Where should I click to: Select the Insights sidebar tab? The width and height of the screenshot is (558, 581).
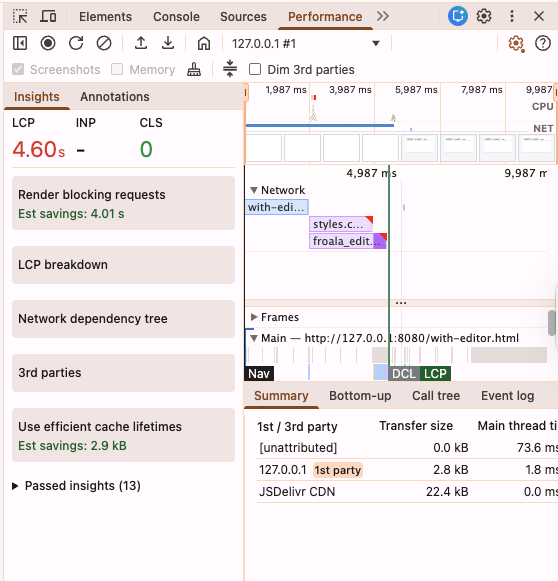click(37, 97)
